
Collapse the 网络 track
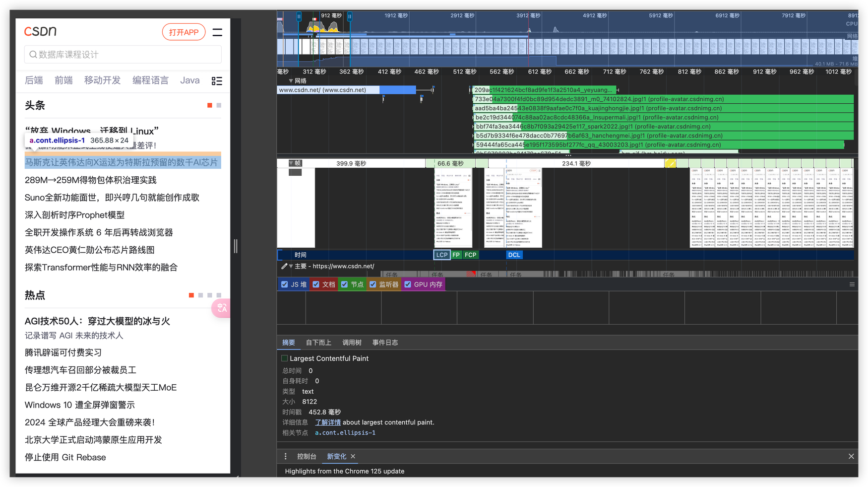pos(291,81)
